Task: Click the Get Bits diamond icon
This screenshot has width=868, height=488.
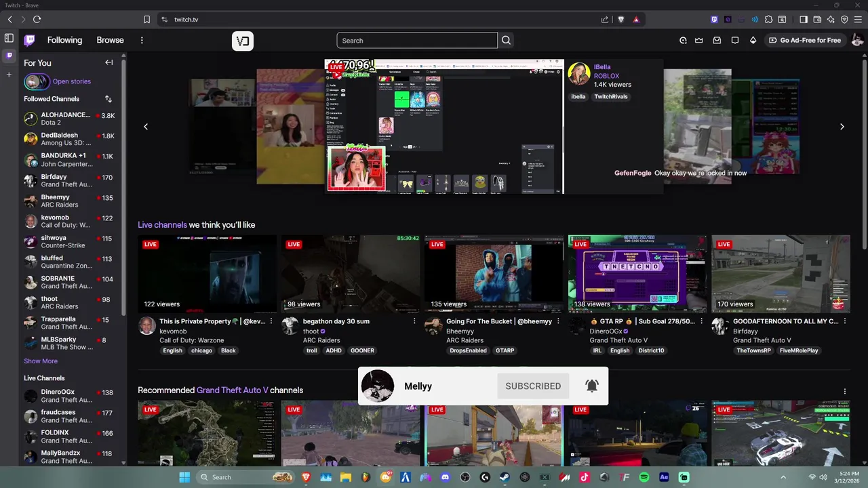Action: [x=753, y=40]
